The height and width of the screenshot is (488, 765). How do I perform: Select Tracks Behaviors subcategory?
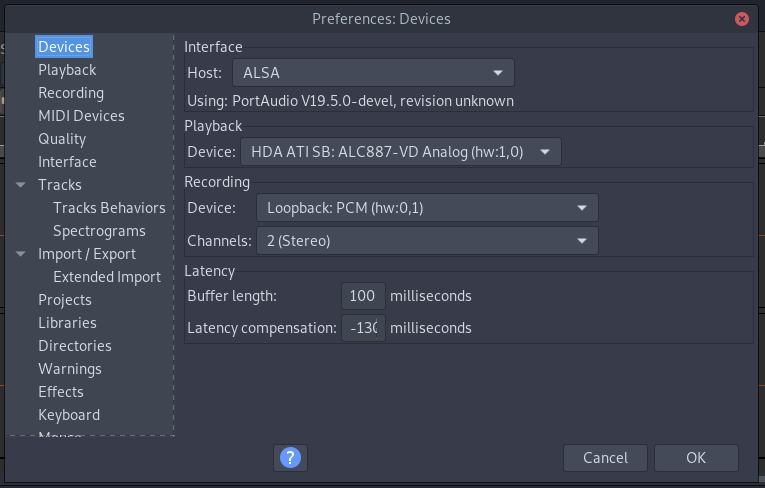pyautogui.click(x=109, y=208)
